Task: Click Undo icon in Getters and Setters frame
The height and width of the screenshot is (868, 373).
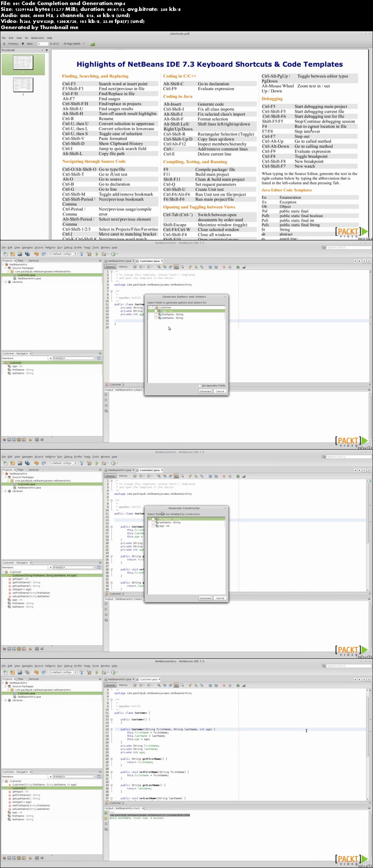Action: 36,254
